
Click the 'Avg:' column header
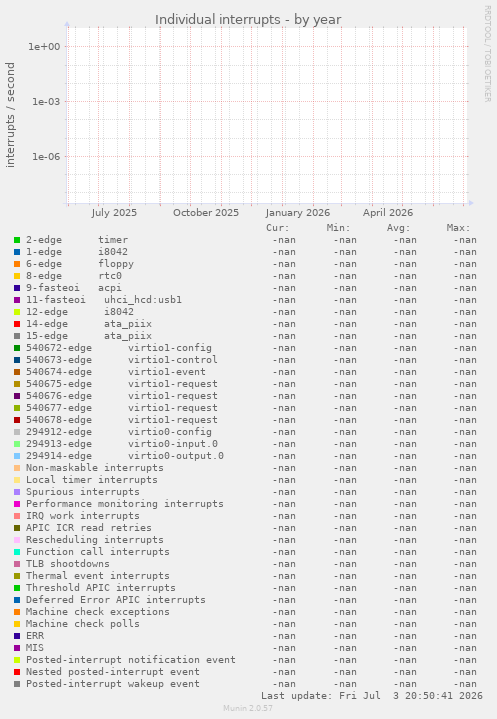click(398, 228)
